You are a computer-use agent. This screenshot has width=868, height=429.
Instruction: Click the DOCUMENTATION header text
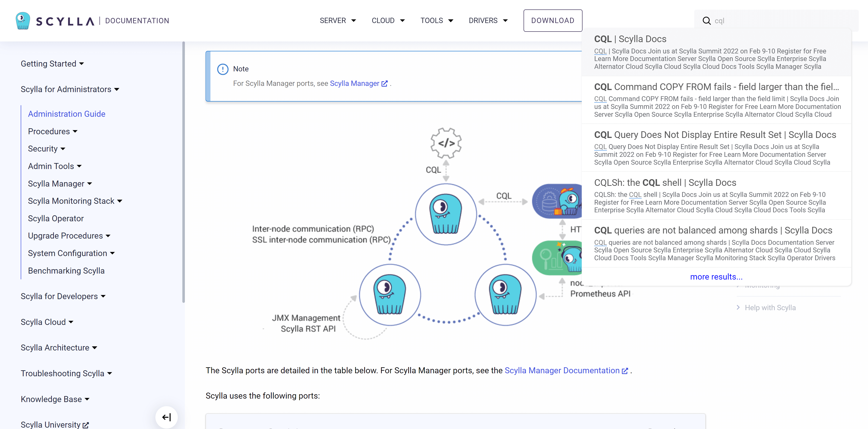point(137,20)
